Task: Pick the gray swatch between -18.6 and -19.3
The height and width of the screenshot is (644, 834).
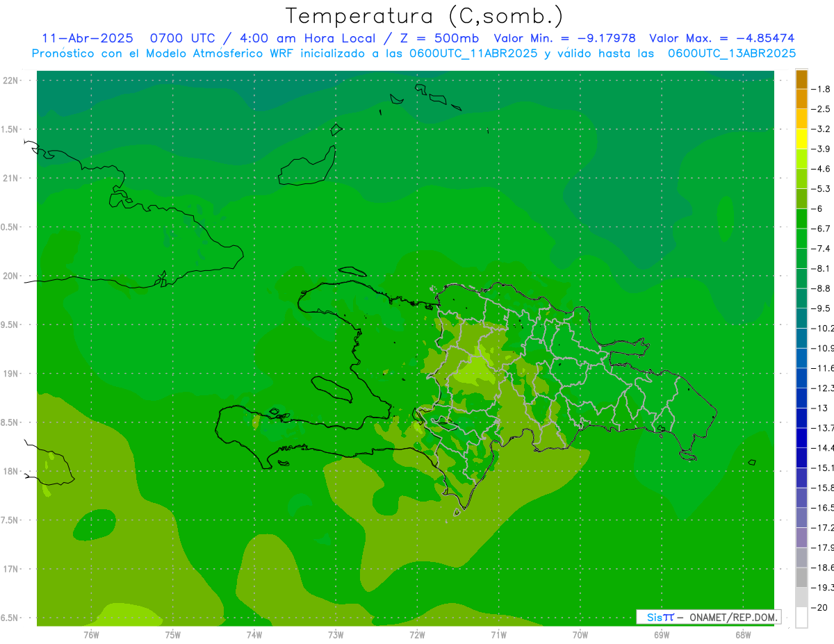Action: [x=801, y=577]
